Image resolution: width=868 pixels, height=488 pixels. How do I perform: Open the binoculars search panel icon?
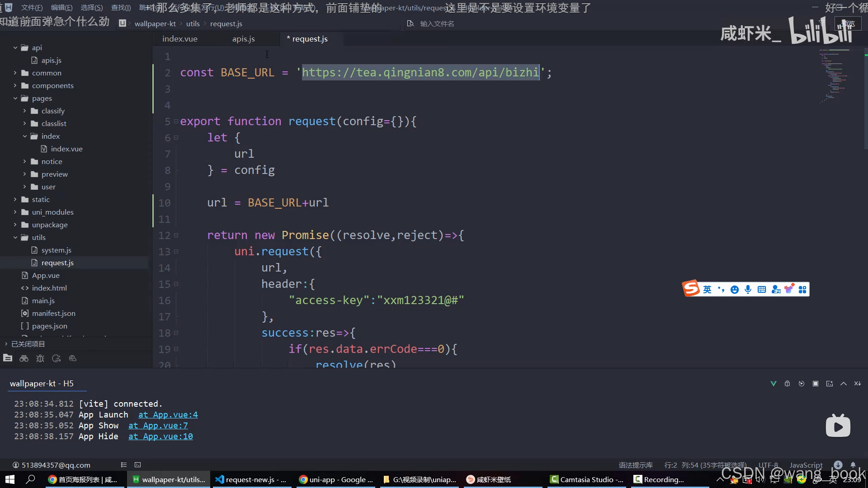(x=24, y=358)
